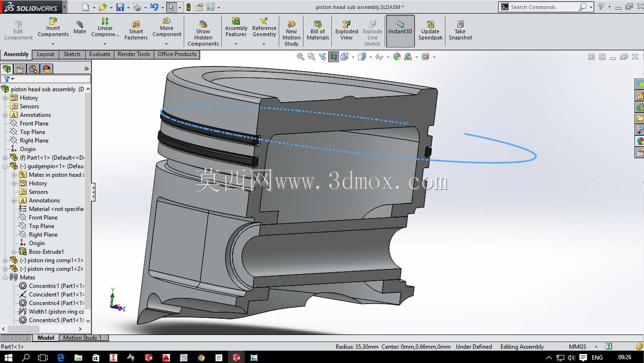Screen dimensions: 644x363
Task: Open the File Properties icon
Action: (199, 7)
